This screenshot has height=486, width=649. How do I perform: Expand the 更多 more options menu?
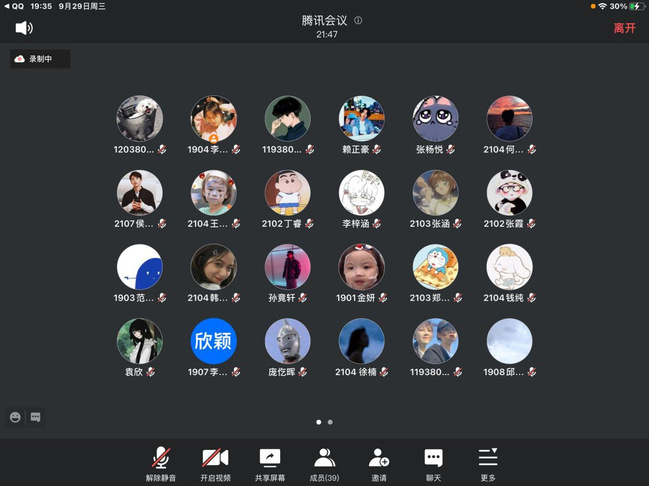coord(488,462)
